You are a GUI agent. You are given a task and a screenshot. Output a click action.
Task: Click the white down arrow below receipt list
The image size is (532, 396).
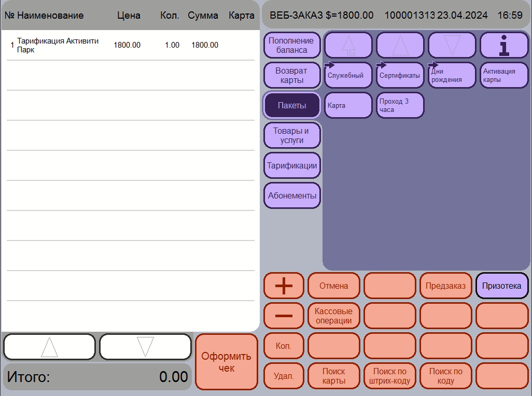pos(146,347)
